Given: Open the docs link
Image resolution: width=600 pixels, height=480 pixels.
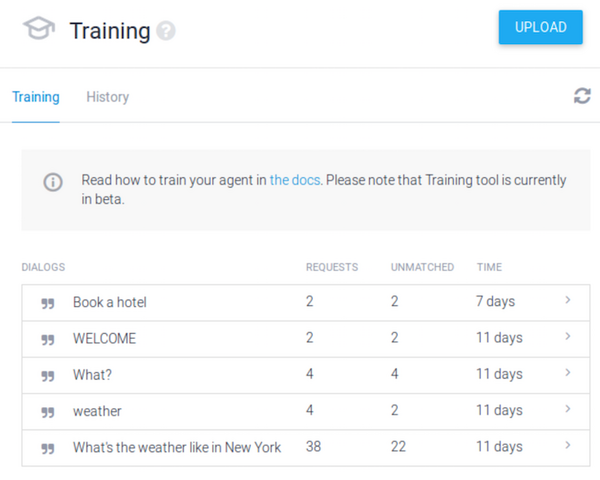Looking at the screenshot, I should pyautogui.click(x=294, y=181).
